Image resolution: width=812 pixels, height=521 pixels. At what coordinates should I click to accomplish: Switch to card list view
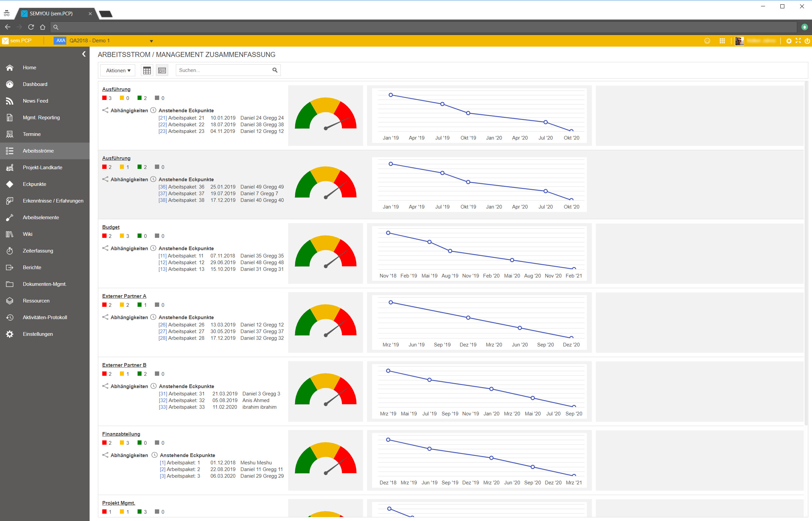coord(162,70)
